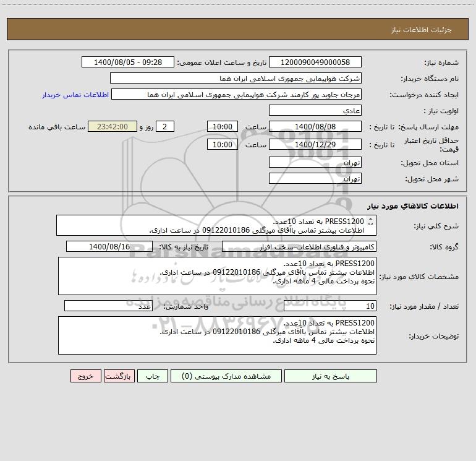Click the priority field showing 'عادی'
The image size is (476, 461).
(x=315, y=110)
